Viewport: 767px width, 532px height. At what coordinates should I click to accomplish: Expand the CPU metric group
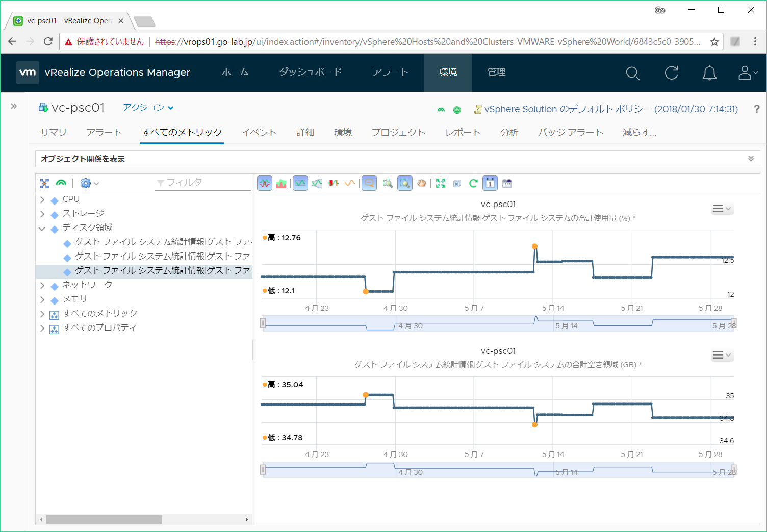[x=42, y=199]
